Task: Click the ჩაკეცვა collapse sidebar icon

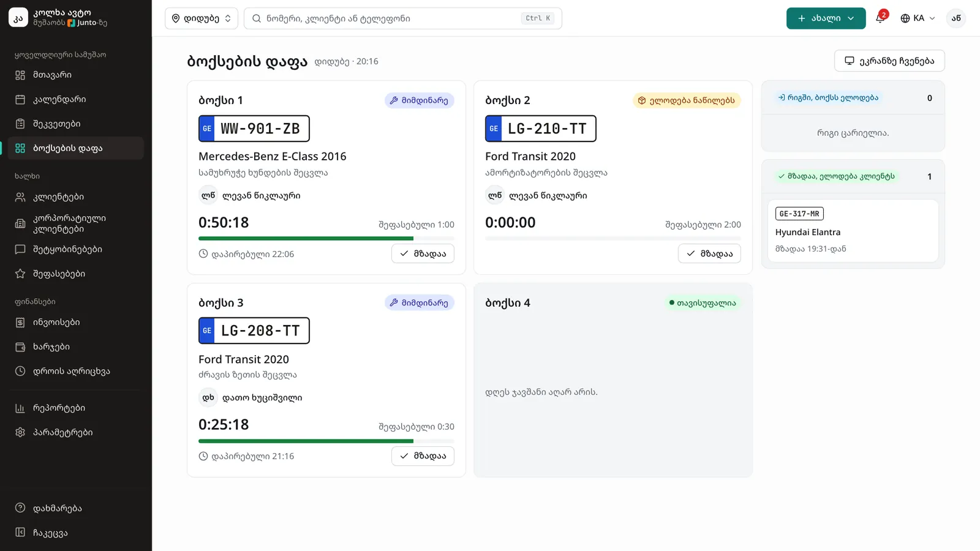Action: [20, 533]
